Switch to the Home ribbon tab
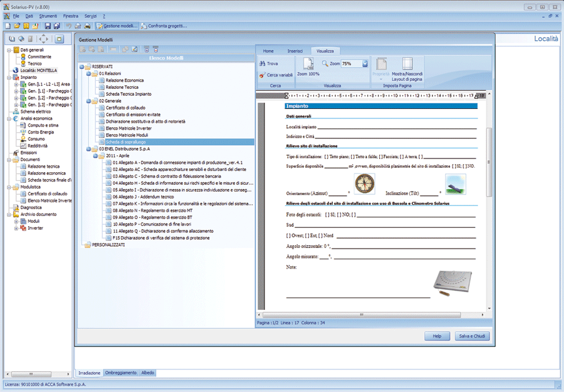 [268, 51]
